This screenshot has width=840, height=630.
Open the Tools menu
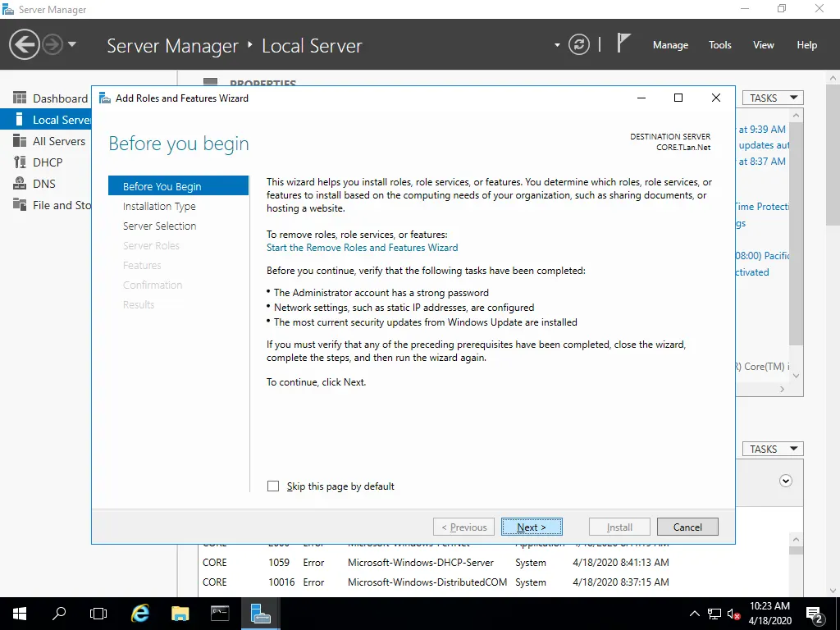[x=720, y=45]
